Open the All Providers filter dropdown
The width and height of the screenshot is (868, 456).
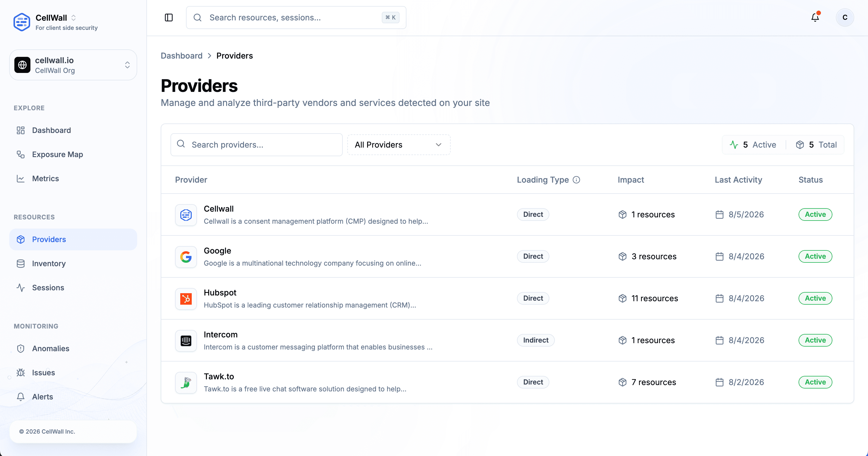[x=399, y=145]
